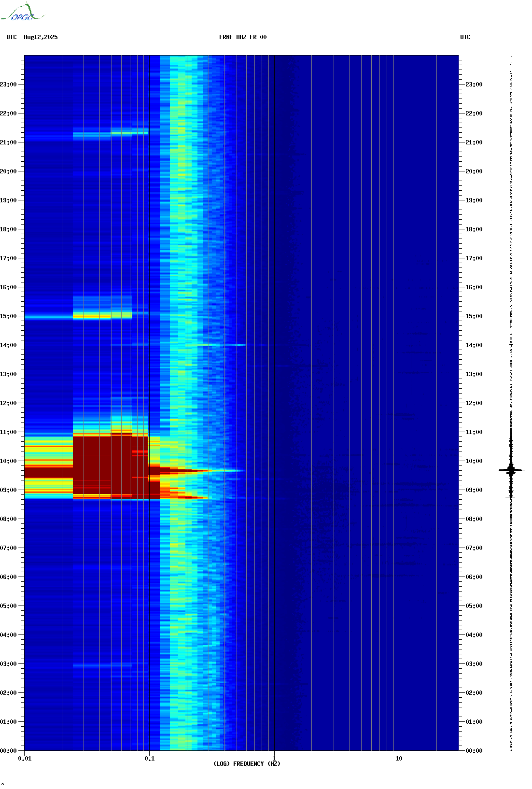Click the large seismogram spike near 09:40
532x789 pixels.
tap(511, 469)
